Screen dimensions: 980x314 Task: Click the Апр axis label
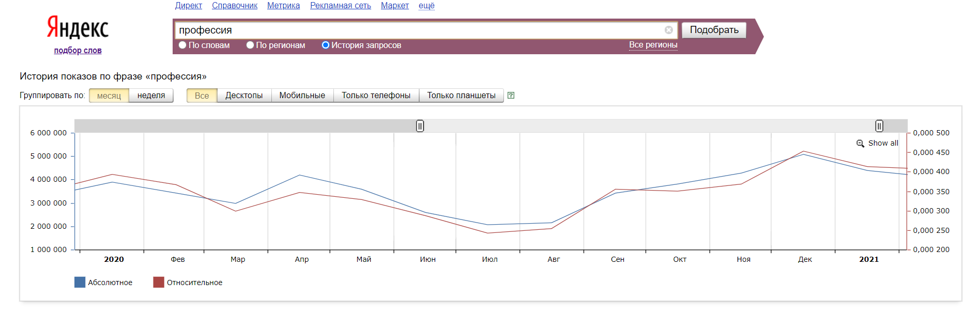pos(302,259)
